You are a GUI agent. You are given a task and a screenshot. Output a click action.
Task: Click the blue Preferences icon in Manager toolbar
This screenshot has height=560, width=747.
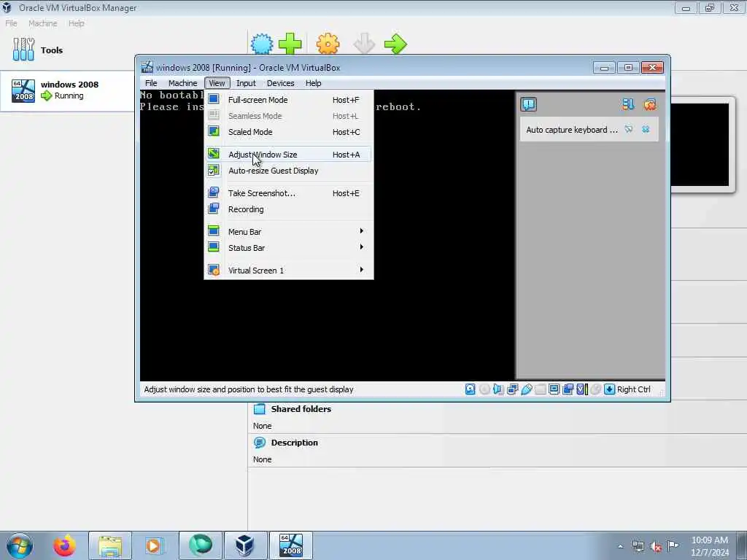coord(262,44)
